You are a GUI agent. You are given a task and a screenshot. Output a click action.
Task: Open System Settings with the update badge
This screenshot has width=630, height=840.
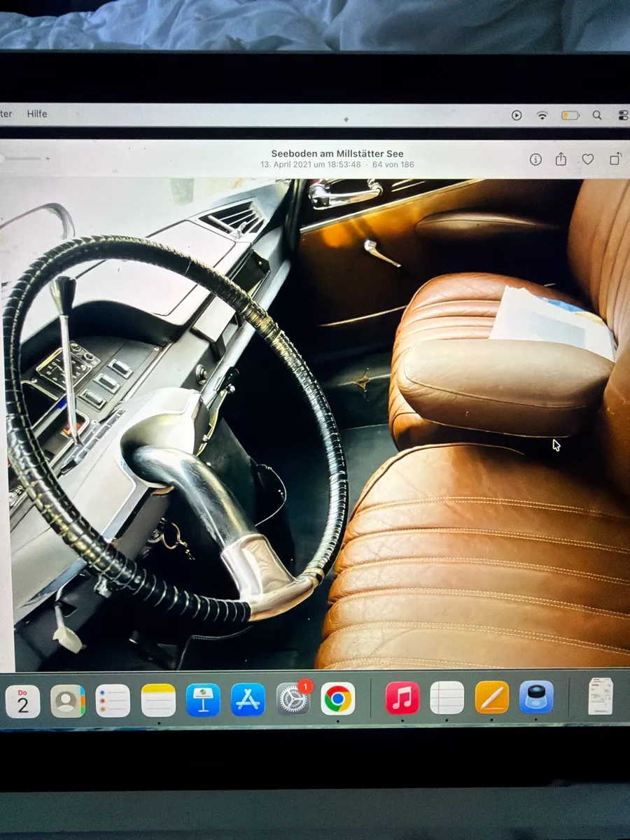[x=293, y=699]
